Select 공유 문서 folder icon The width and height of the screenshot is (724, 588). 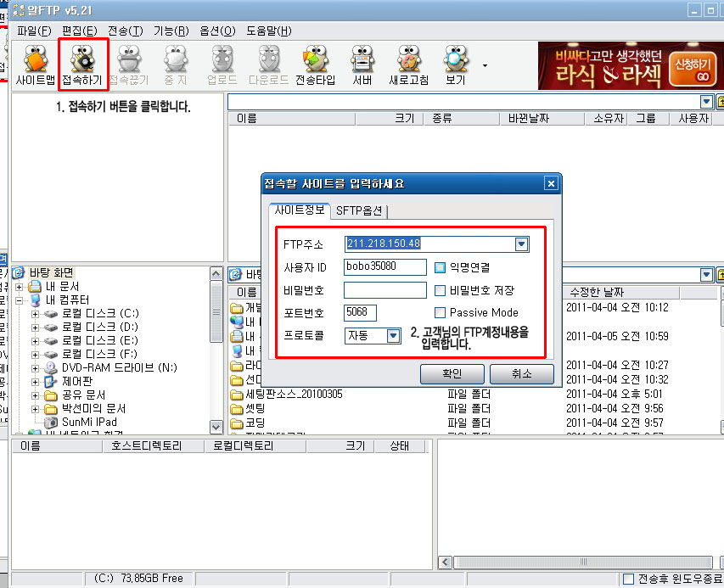(x=51, y=395)
